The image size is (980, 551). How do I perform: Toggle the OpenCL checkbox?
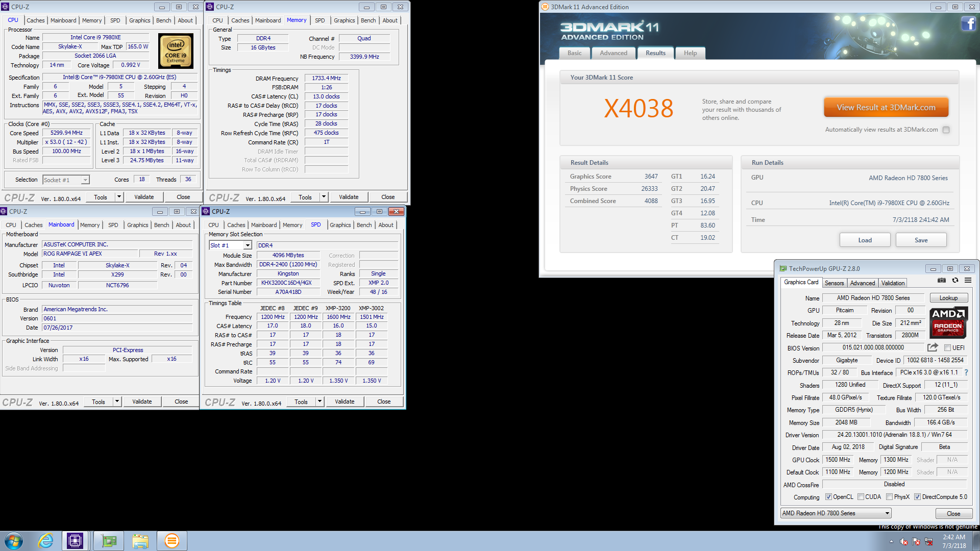tap(828, 497)
